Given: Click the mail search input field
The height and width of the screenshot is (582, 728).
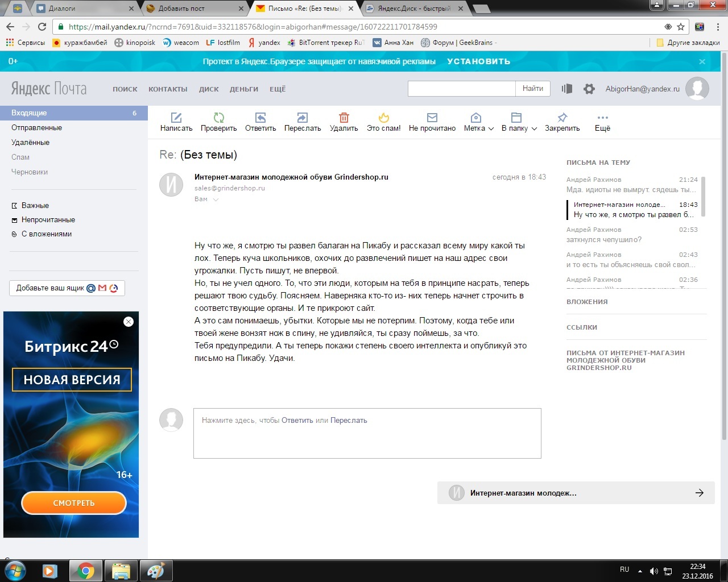Looking at the screenshot, I should click(x=462, y=88).
